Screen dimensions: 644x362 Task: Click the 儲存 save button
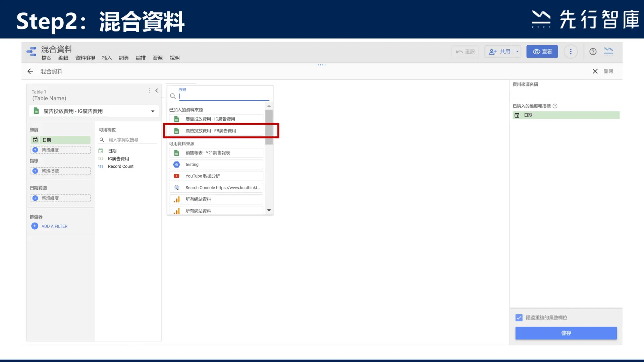(566, 333)
